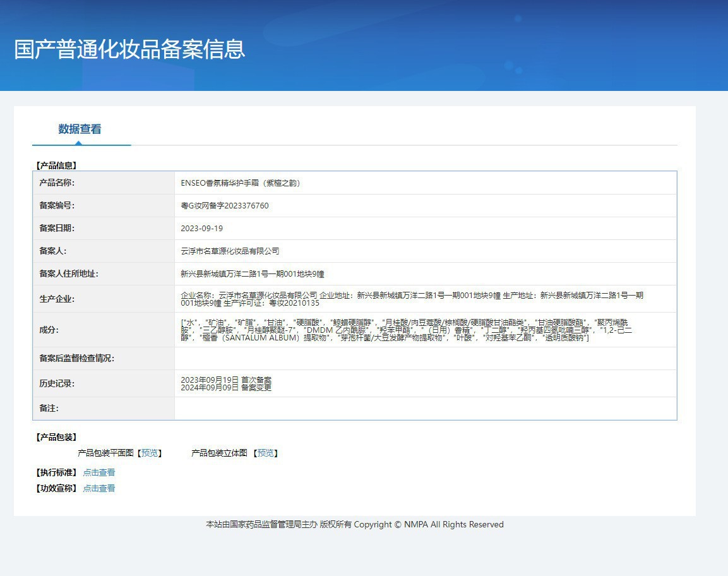Image resolution: width=728 pixels, height=576 pixels.
Task: Click the 历史记录 row label
Action: (57, 383)
